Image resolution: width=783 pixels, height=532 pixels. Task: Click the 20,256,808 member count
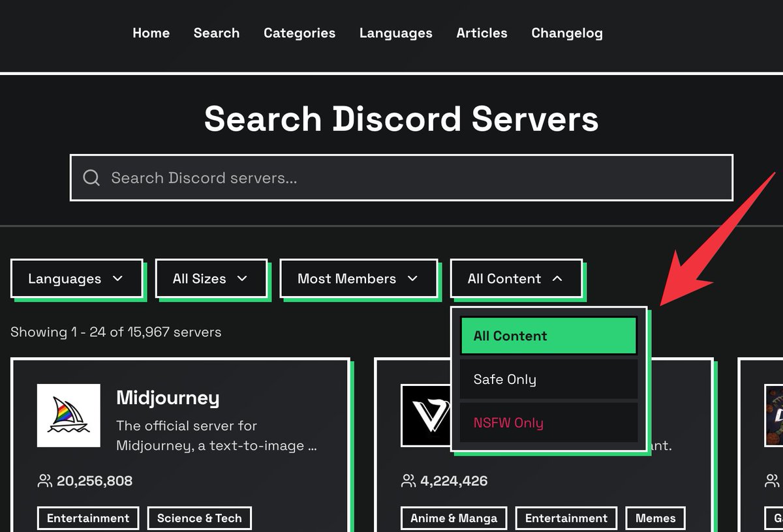coord(95,481)
